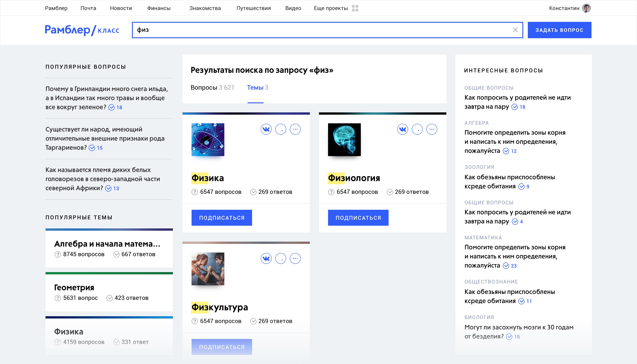Open the Еще проекты grid menu
Image resolution: width=637 pixels, height=364 pixels.
(x=355, y=8)
